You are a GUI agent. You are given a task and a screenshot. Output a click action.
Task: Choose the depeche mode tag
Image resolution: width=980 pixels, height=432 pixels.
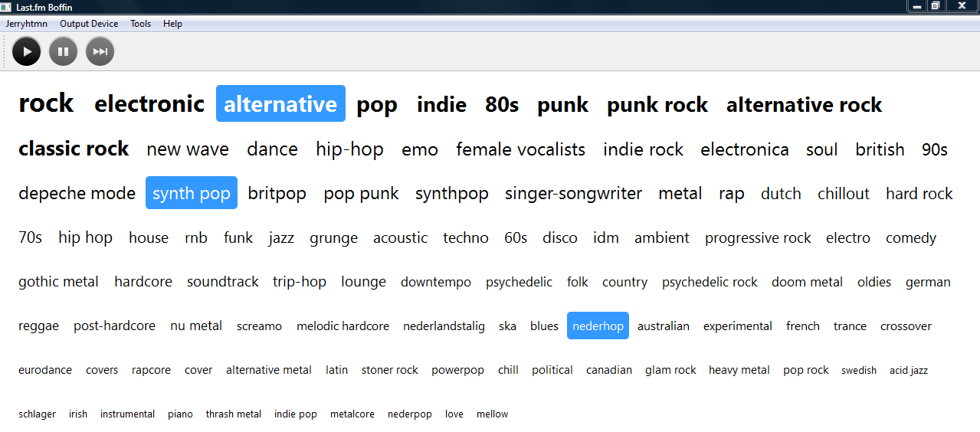(77, 194)
